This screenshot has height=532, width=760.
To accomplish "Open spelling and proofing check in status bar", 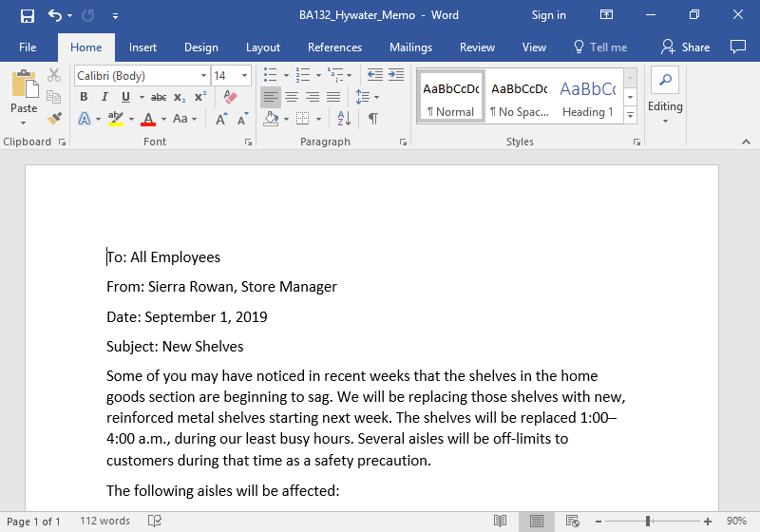I will pos(155,521).
